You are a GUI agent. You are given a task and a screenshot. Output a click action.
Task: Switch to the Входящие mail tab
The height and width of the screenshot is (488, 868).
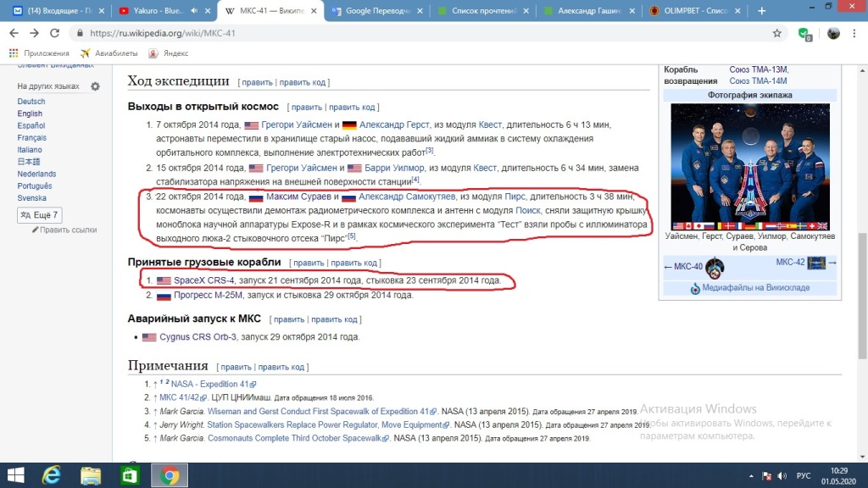[x=58, y=10]
